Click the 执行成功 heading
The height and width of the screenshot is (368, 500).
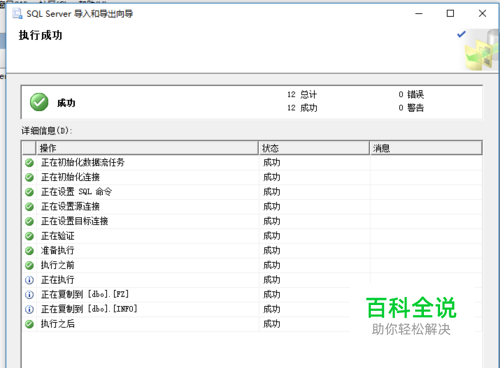coord(40,35)
